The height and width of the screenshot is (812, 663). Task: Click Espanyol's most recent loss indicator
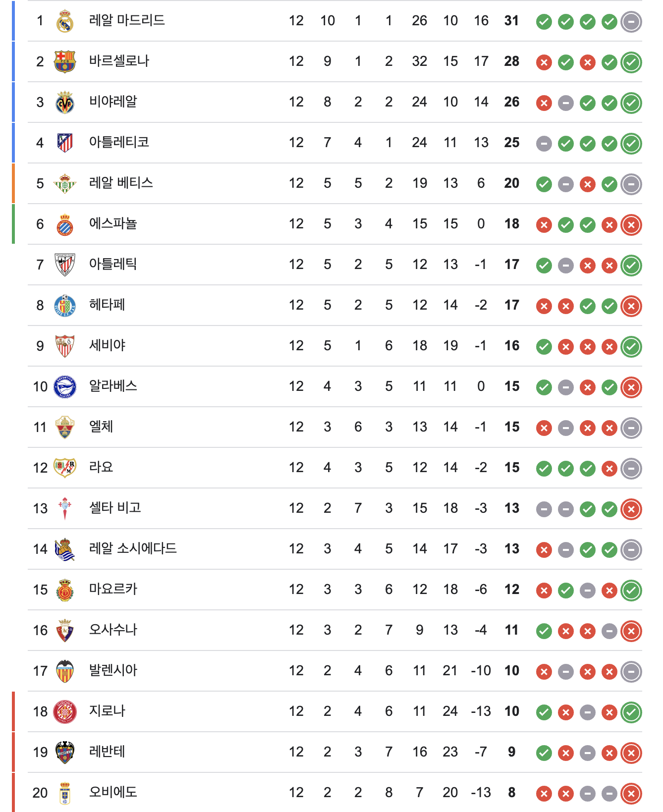tap(631, 225)
